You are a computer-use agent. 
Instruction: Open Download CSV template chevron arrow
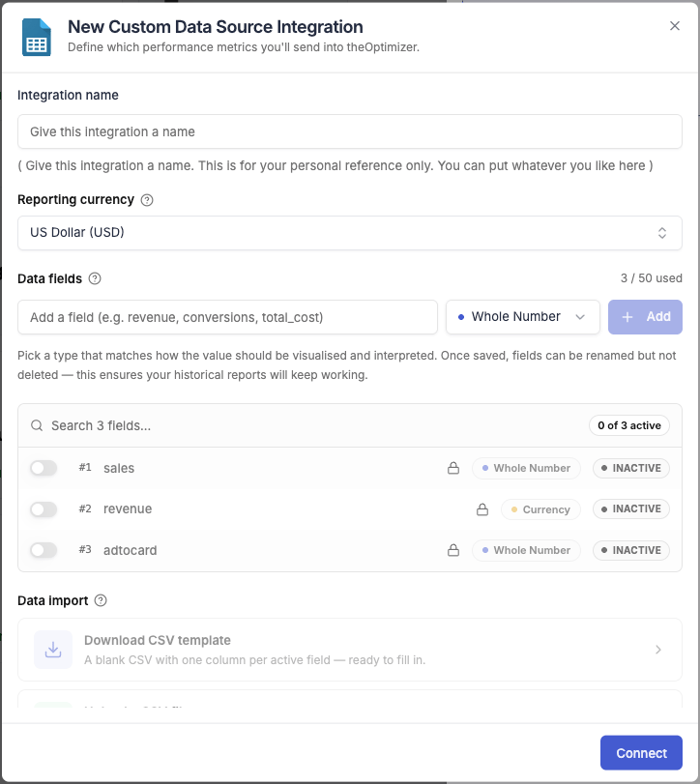coord(658,650)
